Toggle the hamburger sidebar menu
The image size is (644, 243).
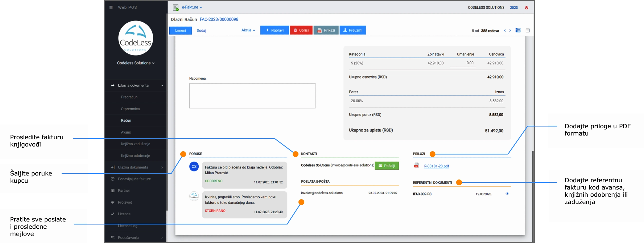tap(111, 7)
